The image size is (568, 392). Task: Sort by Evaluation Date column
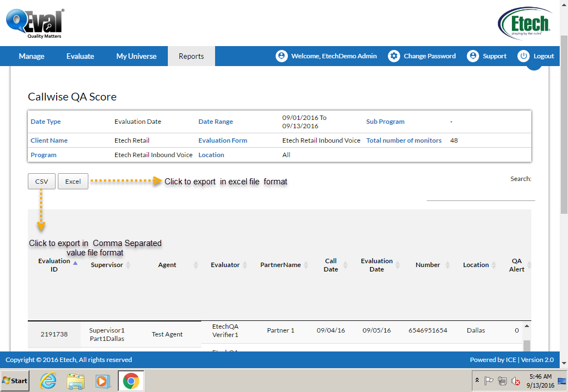(377, 265)
